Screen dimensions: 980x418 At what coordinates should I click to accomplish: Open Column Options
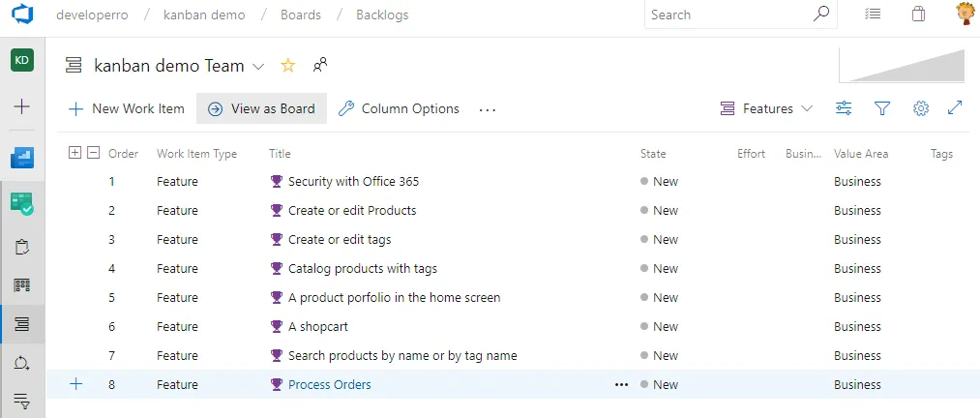point(399,108)
